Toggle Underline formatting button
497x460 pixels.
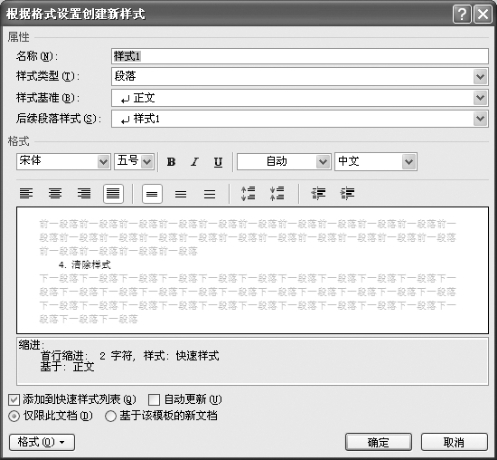coord(218,162)
